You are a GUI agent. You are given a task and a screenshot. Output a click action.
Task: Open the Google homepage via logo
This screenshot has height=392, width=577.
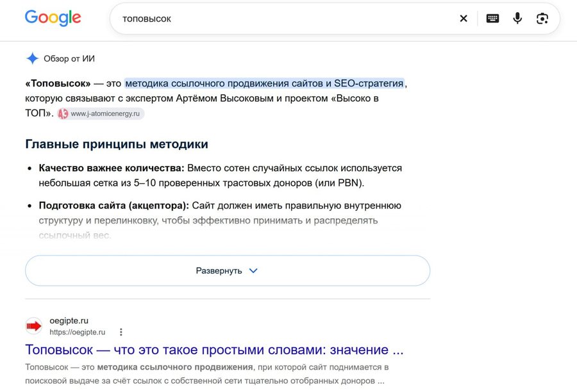pyautogui.click(x=53, y=18)
